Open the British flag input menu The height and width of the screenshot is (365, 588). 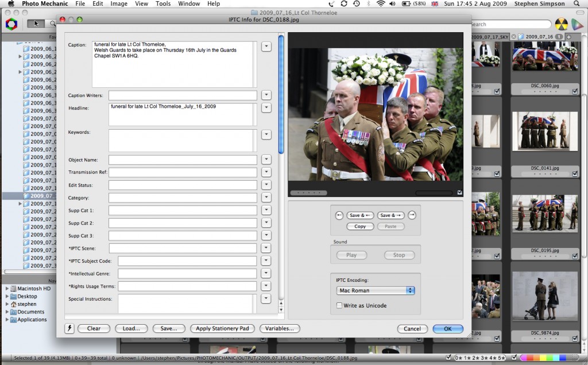(435, 4)
